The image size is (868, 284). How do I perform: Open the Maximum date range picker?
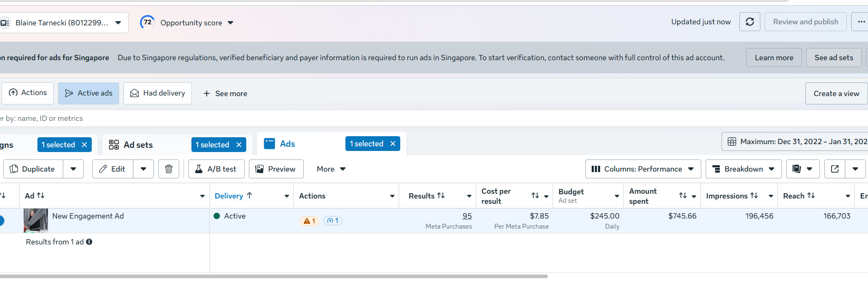pos(795,141)
